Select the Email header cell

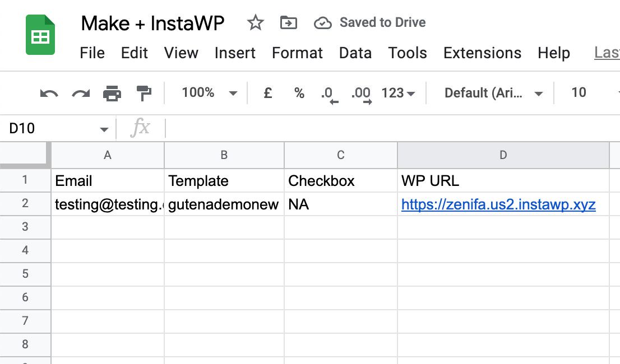[108, 180]
